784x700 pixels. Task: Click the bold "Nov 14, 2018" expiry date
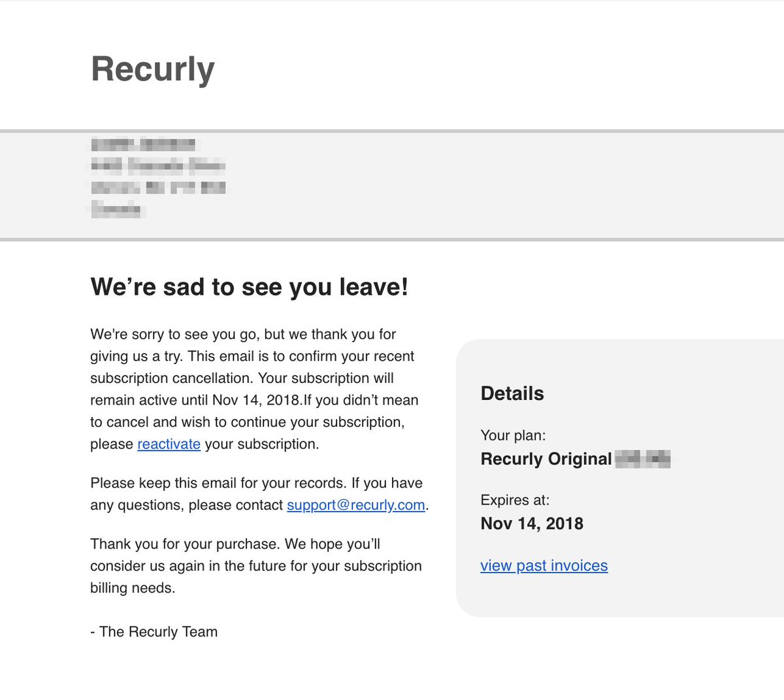click(x=532, y=524)
